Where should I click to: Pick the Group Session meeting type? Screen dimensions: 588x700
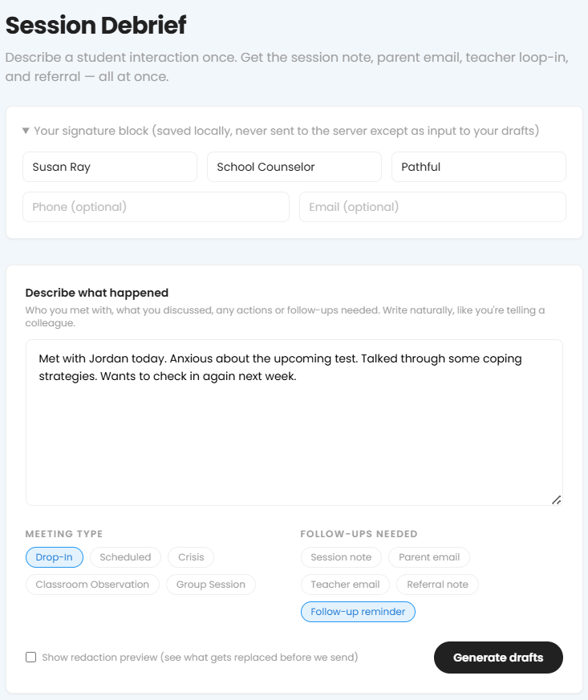click(x=211, y=585)
